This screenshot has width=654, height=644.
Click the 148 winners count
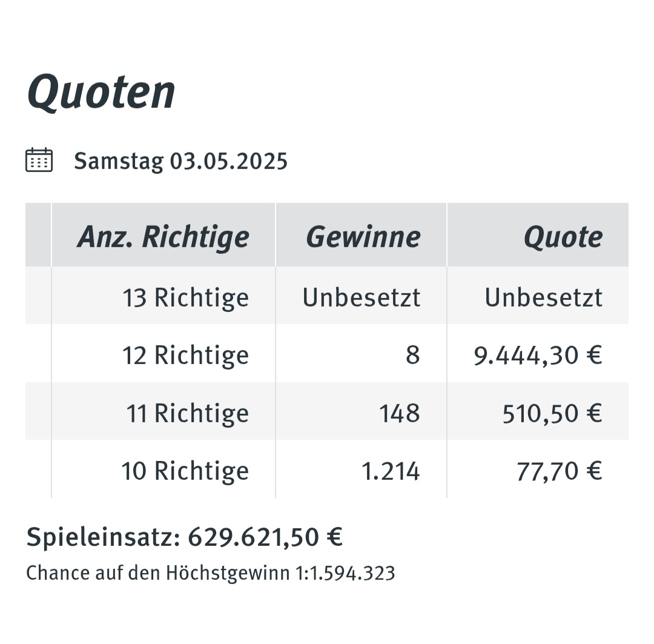click(x=399, y=413)
